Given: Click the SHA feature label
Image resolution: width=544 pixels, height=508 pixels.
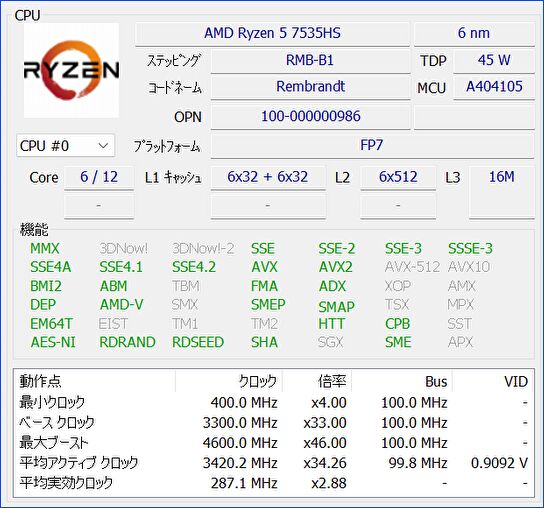Looking at the screenshot, I should pos(264,342).
